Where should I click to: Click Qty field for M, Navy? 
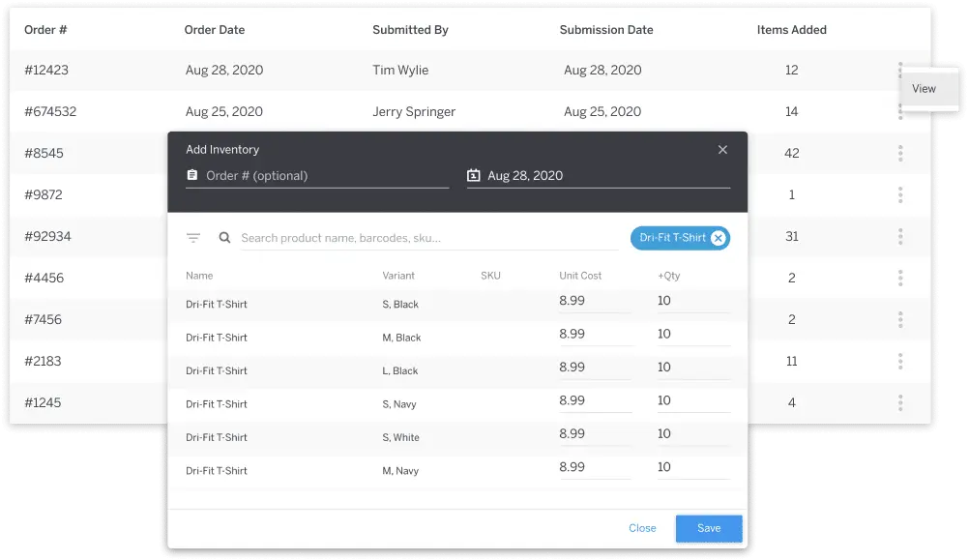(x=693, y=468)
